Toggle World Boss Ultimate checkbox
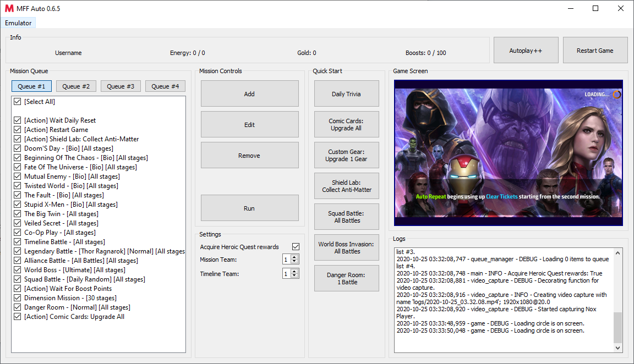634x364 pixels. [x=18, y=270]
